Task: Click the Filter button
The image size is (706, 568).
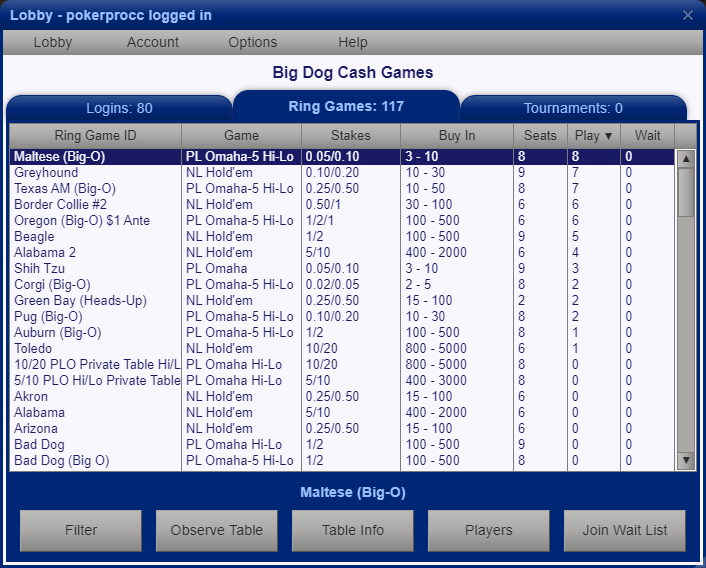Action: [81, 530]
